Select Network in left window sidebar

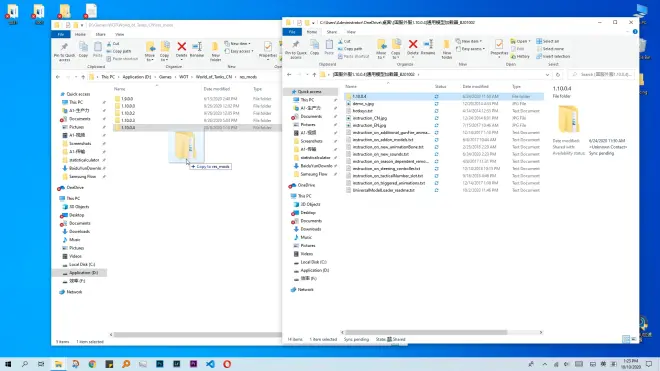[x=74, y=292]
